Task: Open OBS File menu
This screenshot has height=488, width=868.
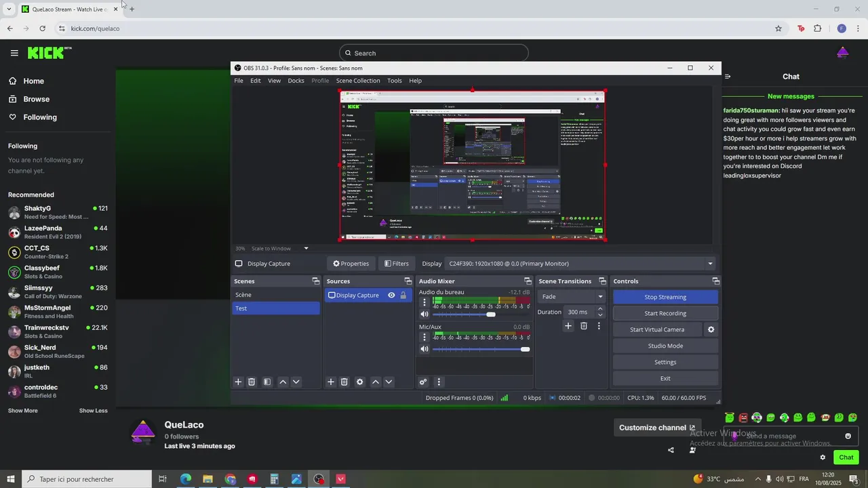Action: click(x=239, y=81)
